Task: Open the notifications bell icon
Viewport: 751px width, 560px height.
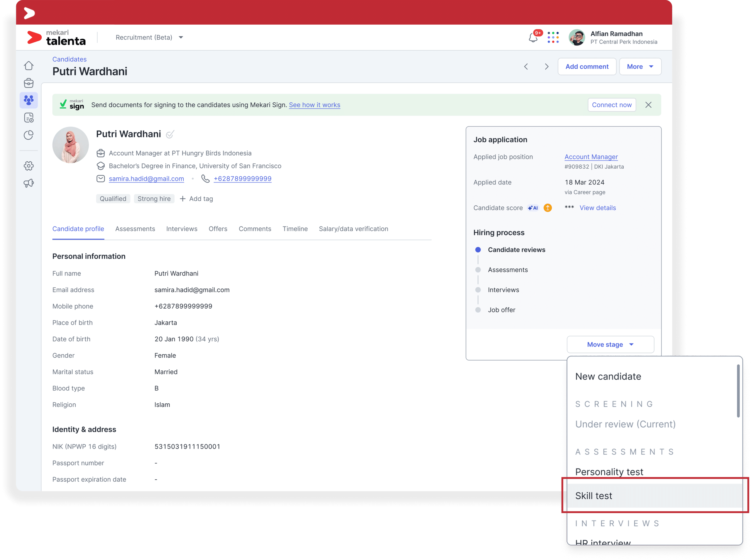Action: [533, 38]
